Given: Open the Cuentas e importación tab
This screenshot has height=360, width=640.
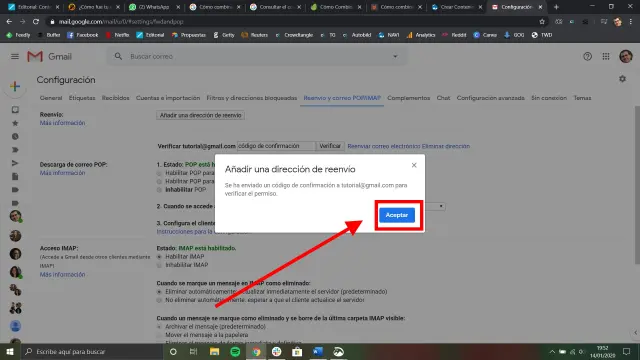Looking at the screenshot, I should [x=168, y=98].
